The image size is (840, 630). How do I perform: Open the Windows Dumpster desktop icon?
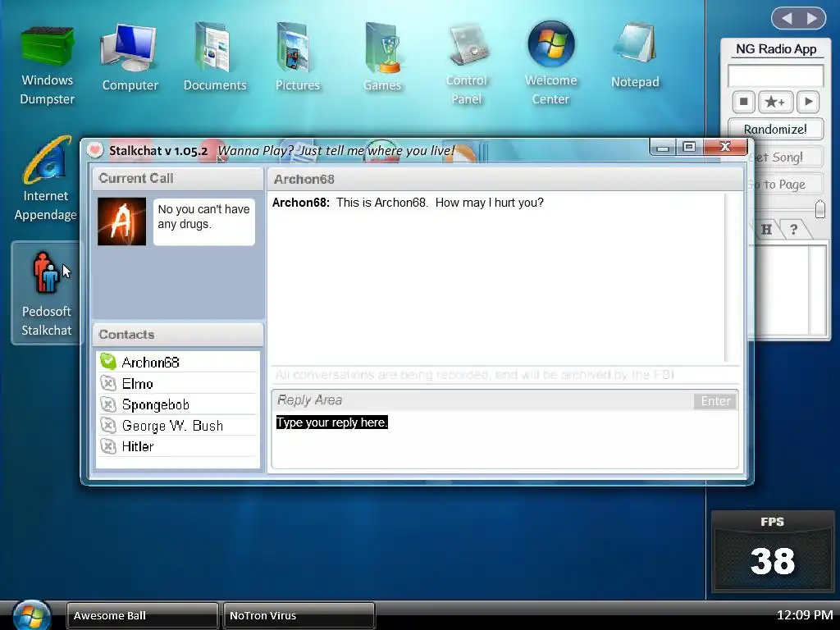click(x=47, y=64)
